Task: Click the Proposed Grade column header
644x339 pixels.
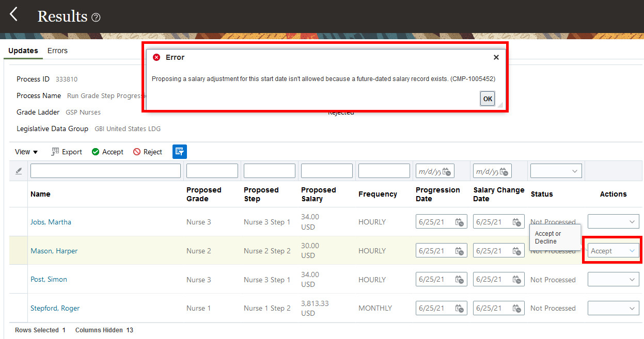Action: click(x=204, y=194)
